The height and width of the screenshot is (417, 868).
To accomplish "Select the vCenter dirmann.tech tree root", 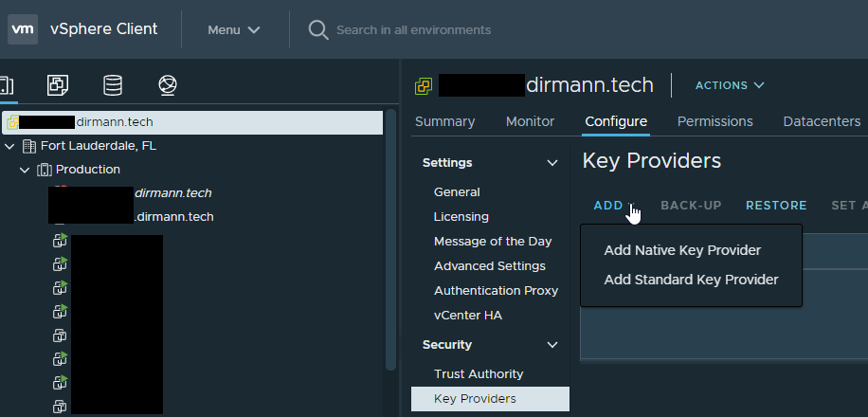I will (191, 122).
